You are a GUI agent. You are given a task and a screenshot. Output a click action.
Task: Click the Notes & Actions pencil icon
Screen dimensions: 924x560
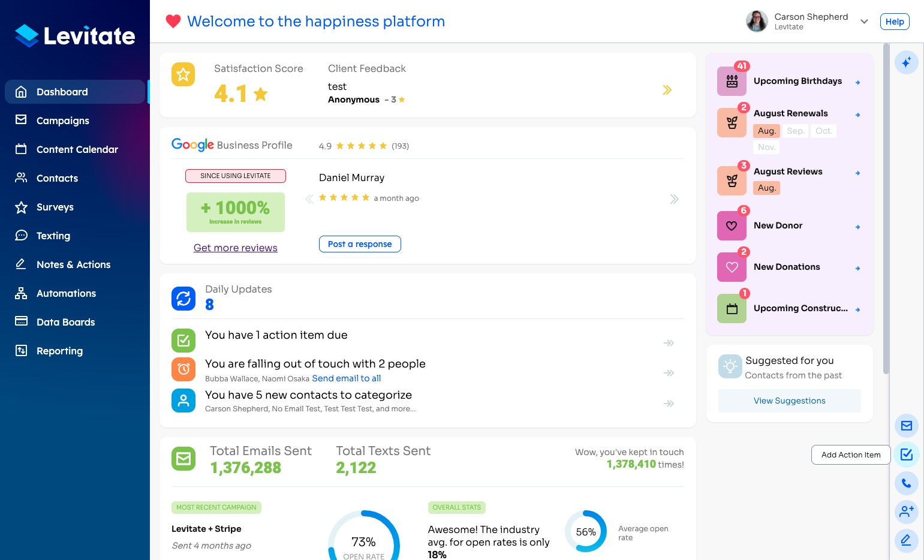(21, 264)
